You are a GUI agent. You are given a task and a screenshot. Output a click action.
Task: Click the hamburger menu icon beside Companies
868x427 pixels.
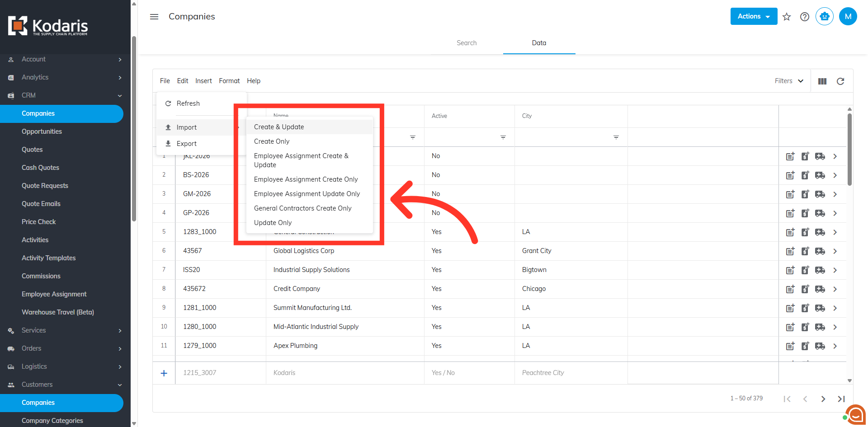pos(154,17)
